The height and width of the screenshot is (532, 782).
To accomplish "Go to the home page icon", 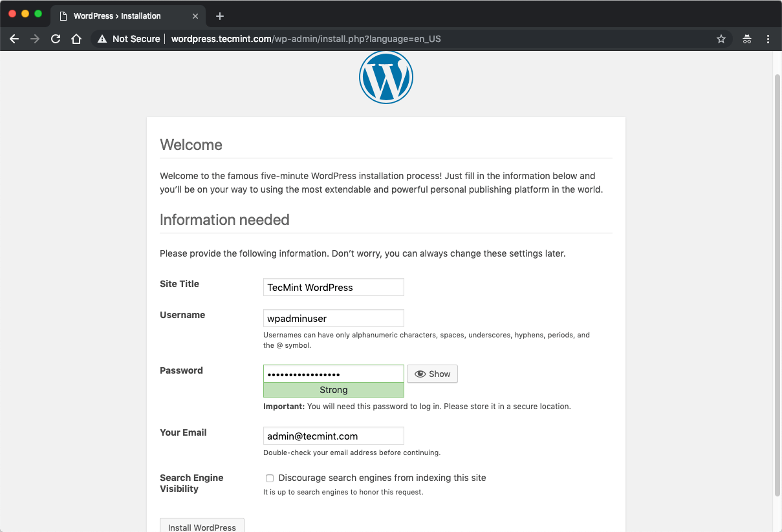I will pos(76,39).
